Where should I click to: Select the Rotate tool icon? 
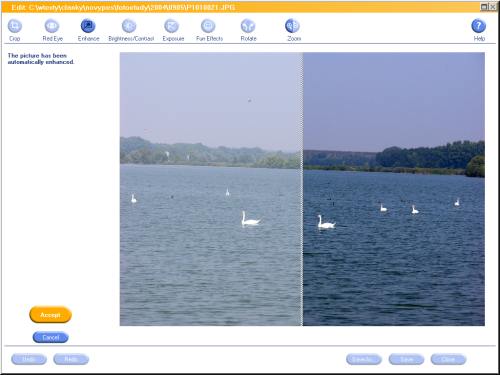(248, 26)
